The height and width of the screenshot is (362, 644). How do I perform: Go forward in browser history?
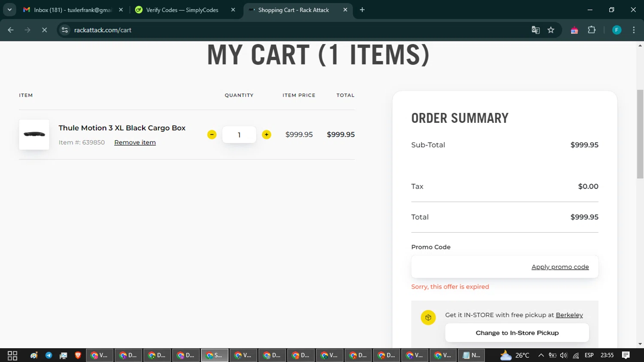[x=27, y=30]
